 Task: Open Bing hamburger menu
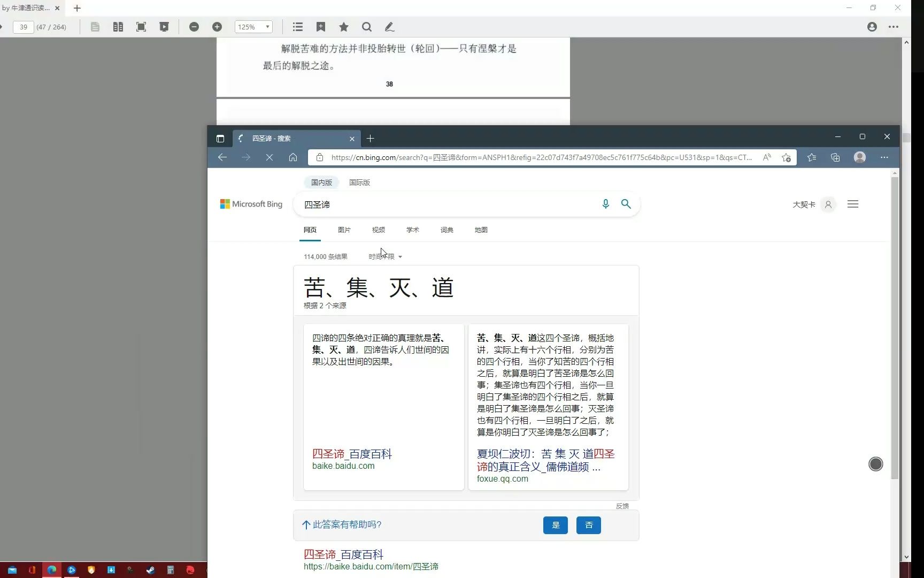click(853, 204)
